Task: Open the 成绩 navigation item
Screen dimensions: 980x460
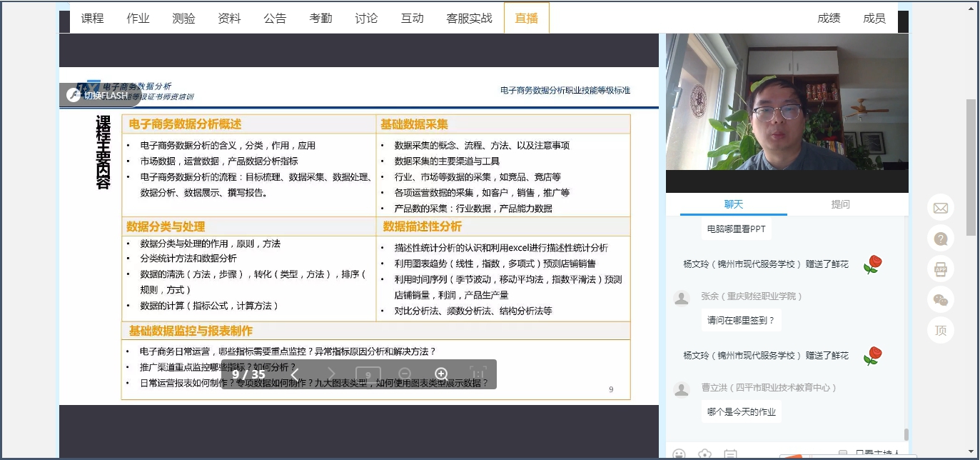Action: point(829,19)
